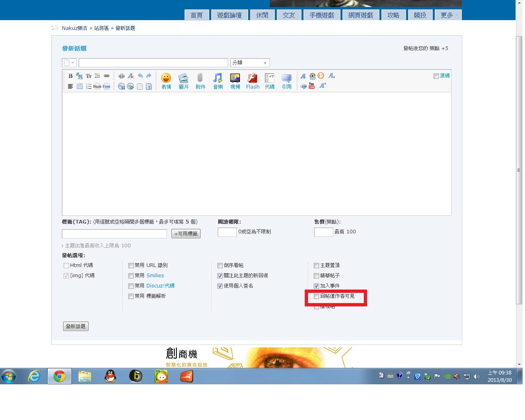The height and width of the screenshot is (420, 525).
Task: Undo the last edit
Action: click(140, 76)
